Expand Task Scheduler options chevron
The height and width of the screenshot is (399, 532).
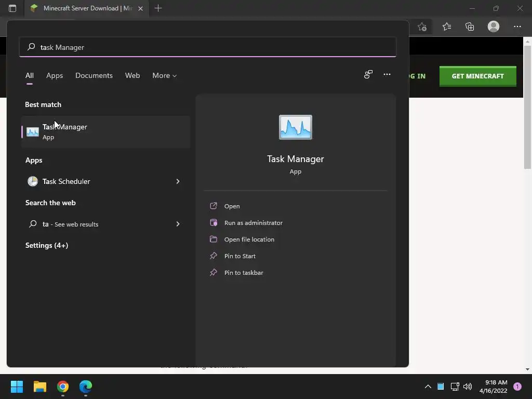point(178,181)
